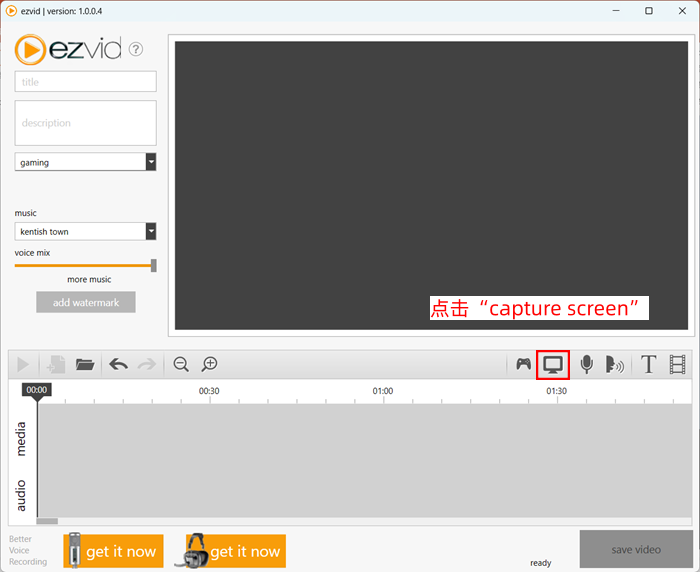Click the 01:30 mark on timeline ruler

(557, 391)
